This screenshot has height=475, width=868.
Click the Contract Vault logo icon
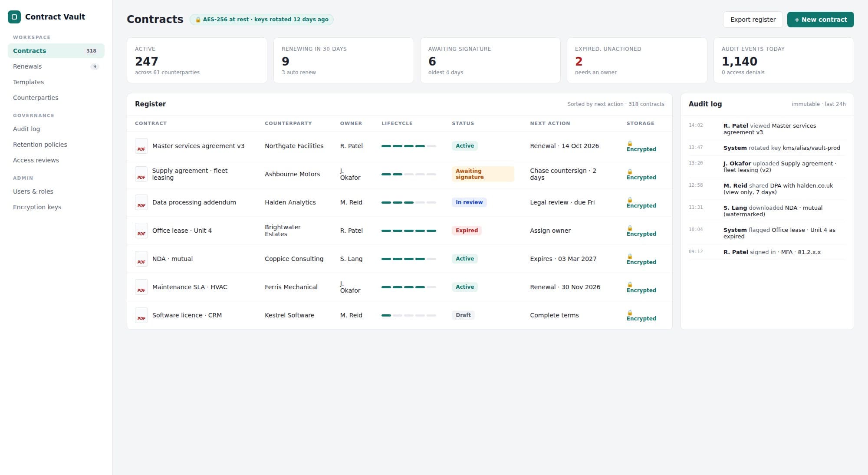click(x=14, y=17)
